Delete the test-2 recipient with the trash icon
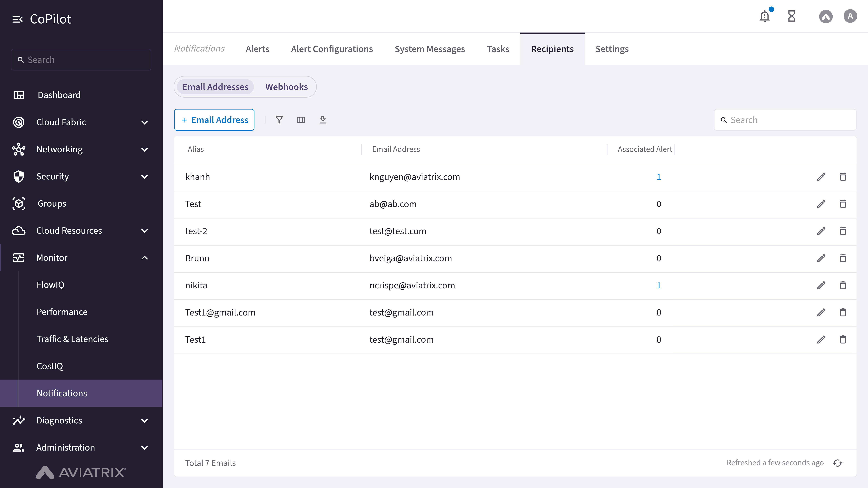Screen dimensions: 868x488 click(x=843, y=231)
